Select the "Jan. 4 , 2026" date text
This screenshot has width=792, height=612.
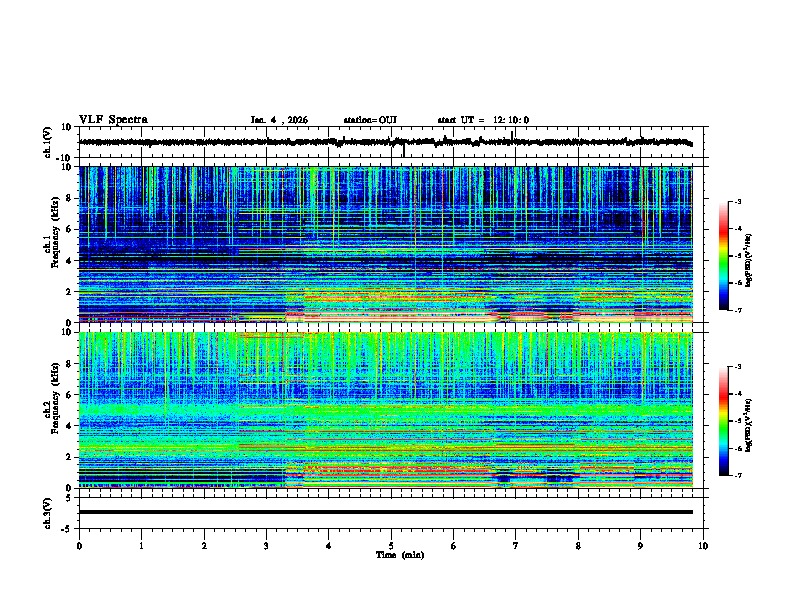(x=279, y=120)
